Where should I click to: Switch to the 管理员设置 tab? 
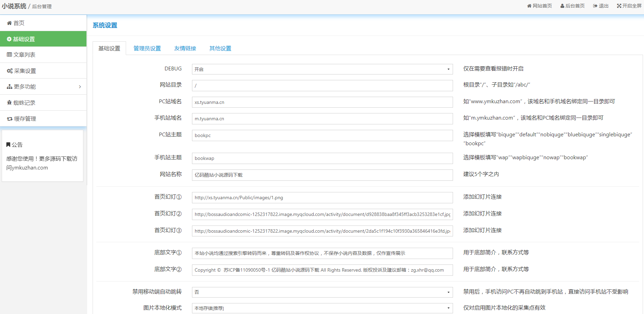(147, 48)
